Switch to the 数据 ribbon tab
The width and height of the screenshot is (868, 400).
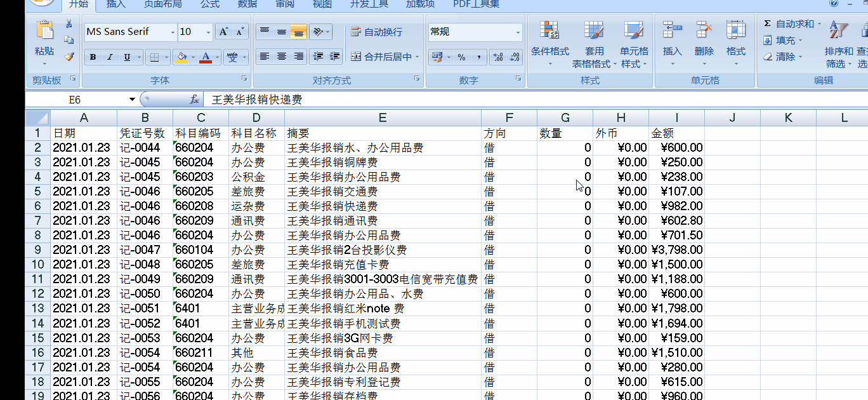(247, 4)
